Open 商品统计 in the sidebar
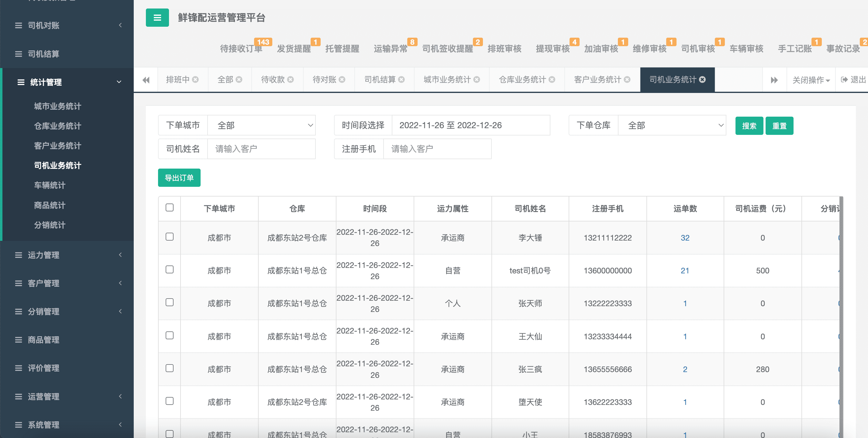The height and width of the screenshot is (438, 868). coord(50,205)
